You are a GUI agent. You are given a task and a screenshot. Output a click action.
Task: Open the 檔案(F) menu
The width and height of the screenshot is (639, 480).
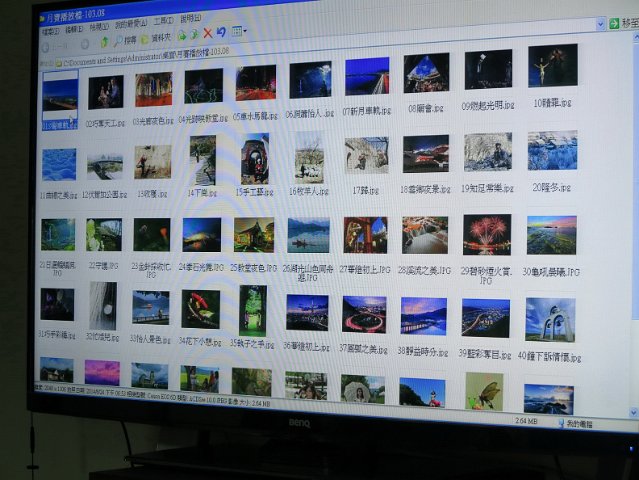coord(51,31)
